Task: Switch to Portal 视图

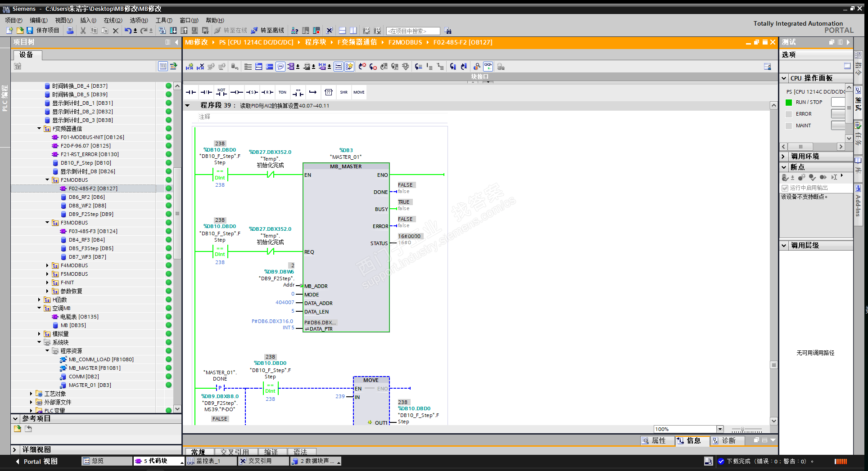Action: tap(36, 461)
